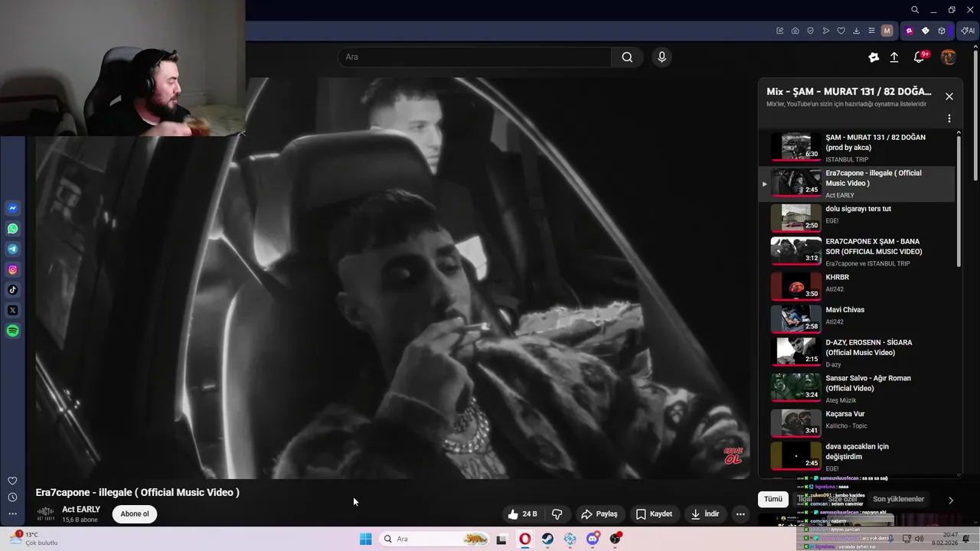Start voice search with the microphone

(x=662, y=57)
